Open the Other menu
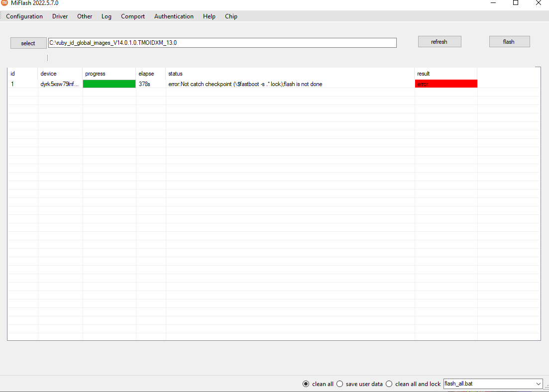549x392 pixels. pyautogui.click(x=85, y=16)
